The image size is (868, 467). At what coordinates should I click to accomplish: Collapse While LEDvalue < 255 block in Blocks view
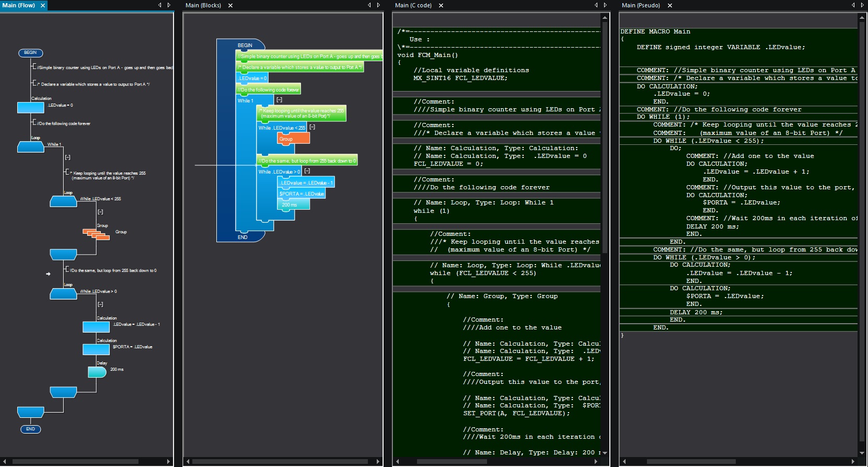point(312,127)
